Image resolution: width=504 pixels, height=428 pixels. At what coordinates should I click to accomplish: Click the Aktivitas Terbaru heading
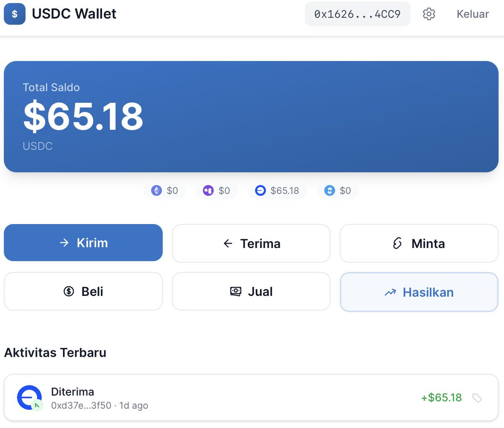tap(55, 352)
